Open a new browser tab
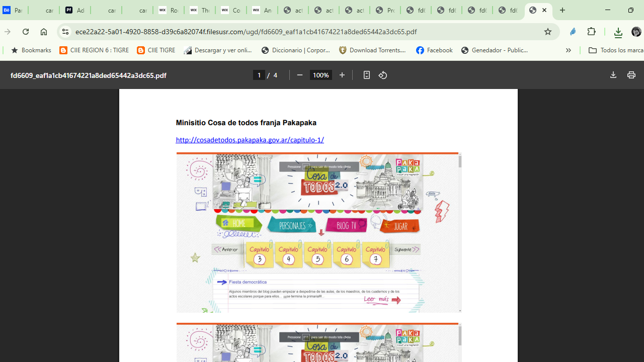Viewport: 644px width, 362px height. pyautogui.click(x=562, y=10)
